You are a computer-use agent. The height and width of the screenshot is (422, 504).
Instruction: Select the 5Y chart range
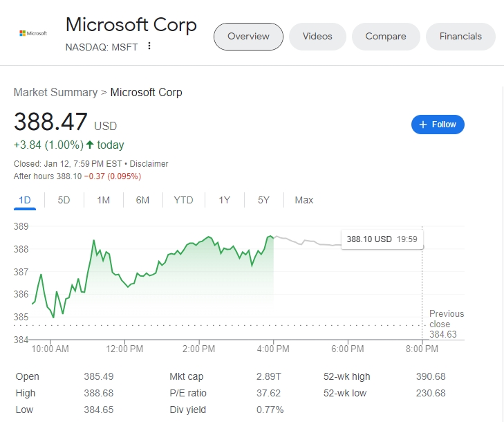pos(263,200)
